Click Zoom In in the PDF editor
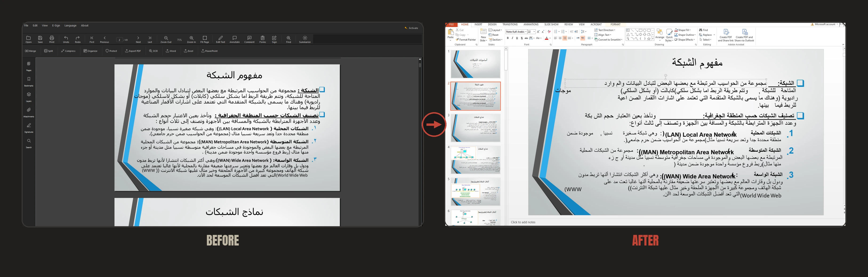The height and width of the screenshot is (277, 868). [191, 39]
